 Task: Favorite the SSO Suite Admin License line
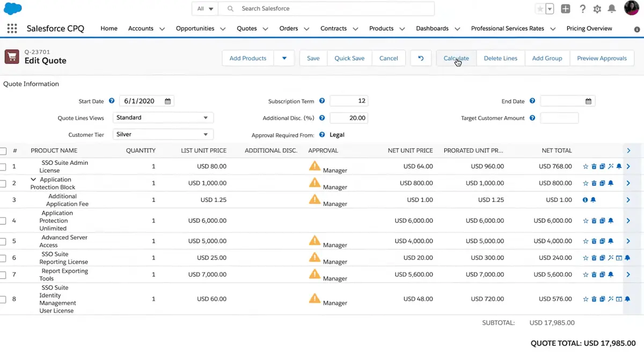tap(586, 166)
